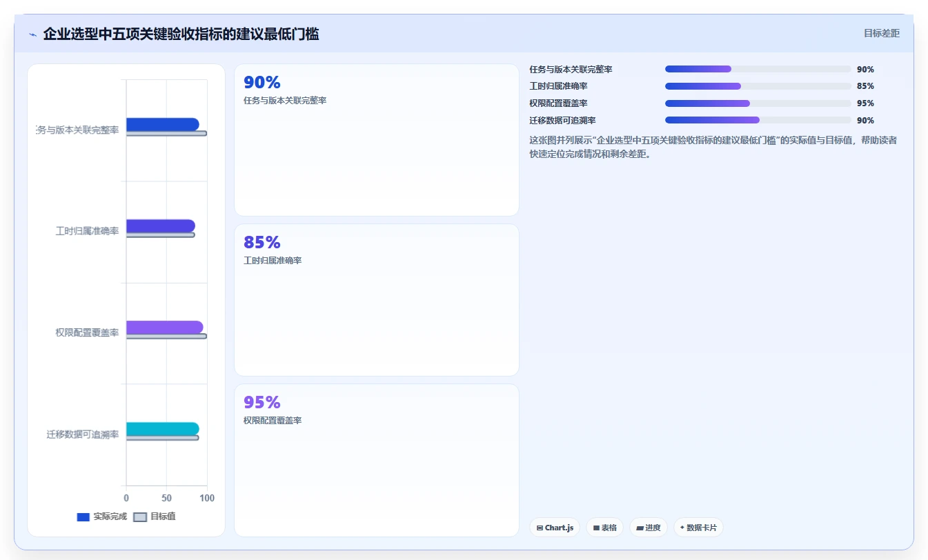The width and height of the screenshot is (928, 560).
Task: Click the 85% data card value
Action: 262,243
